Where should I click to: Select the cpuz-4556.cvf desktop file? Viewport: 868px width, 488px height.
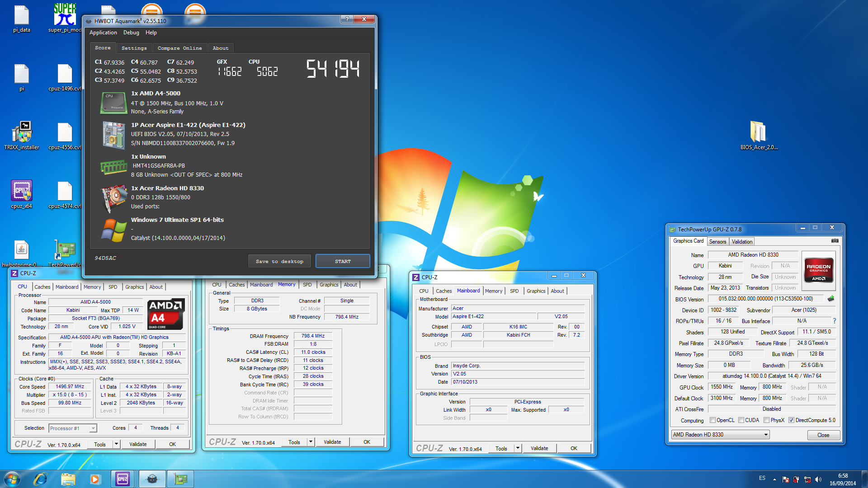65,136
